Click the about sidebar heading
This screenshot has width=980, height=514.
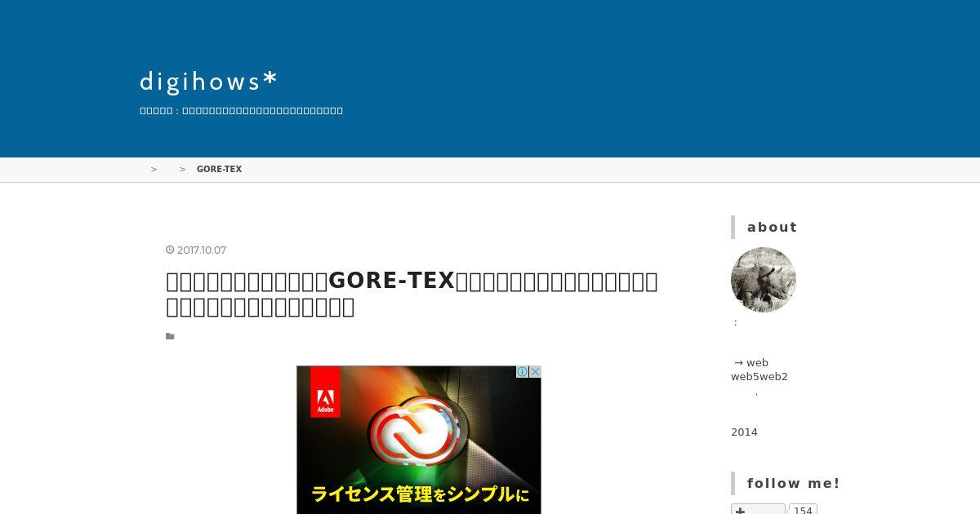[772, 228]
